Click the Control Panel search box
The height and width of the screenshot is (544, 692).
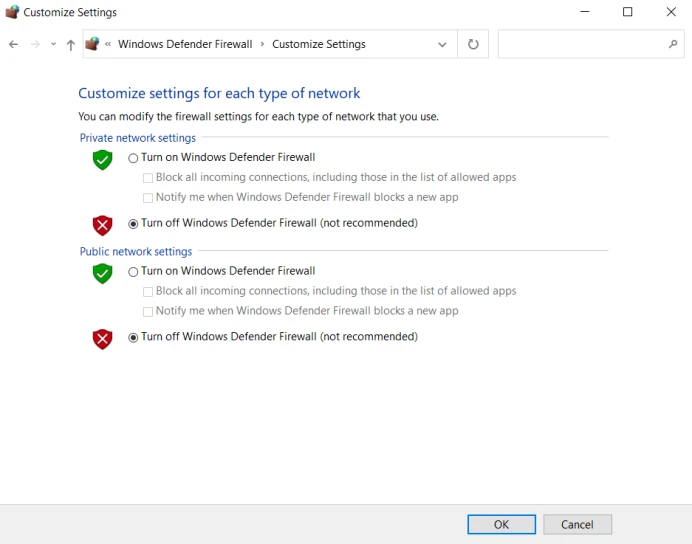(x=591, y=44)
